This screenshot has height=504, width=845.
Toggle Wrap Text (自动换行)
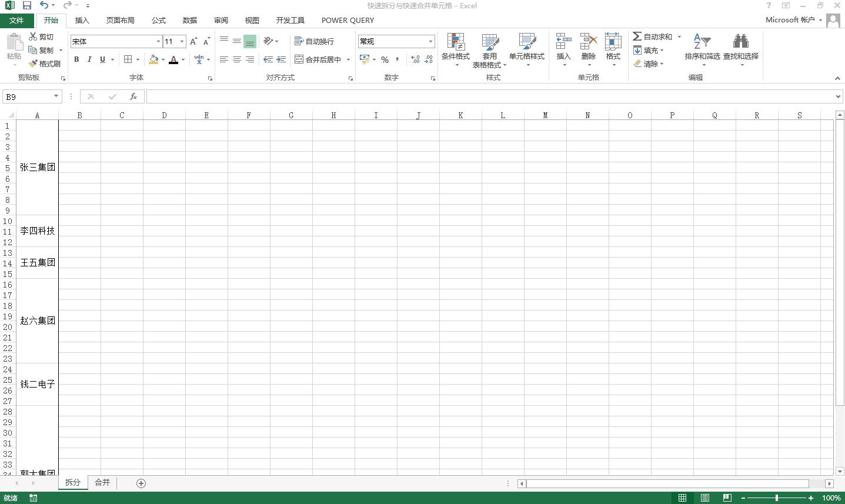314,41
